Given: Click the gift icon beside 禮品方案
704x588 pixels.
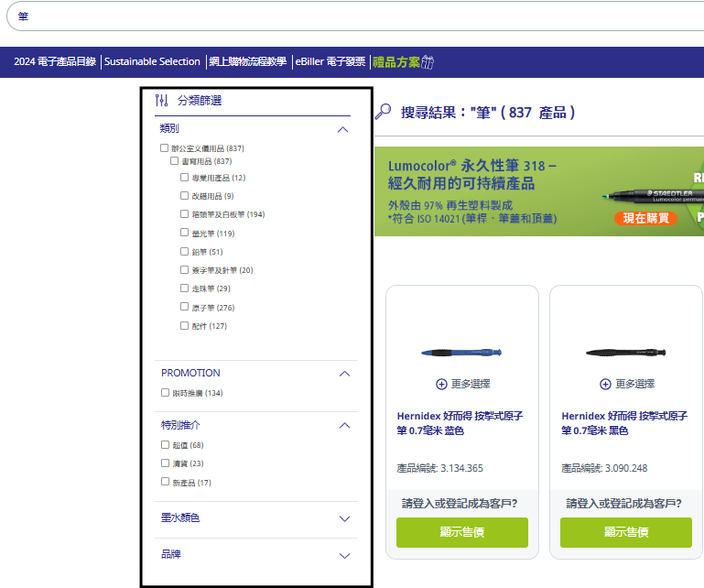Looking at the screenshot, I should [x=428, y=62].
